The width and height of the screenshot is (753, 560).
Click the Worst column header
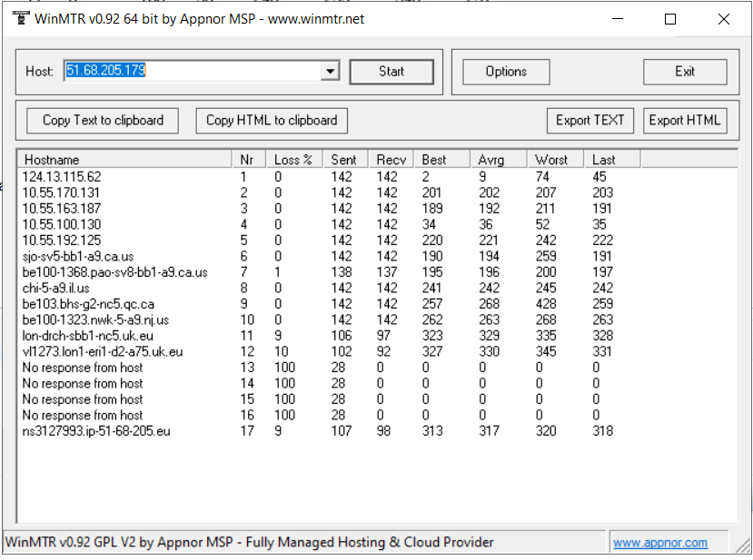[555, 160]
